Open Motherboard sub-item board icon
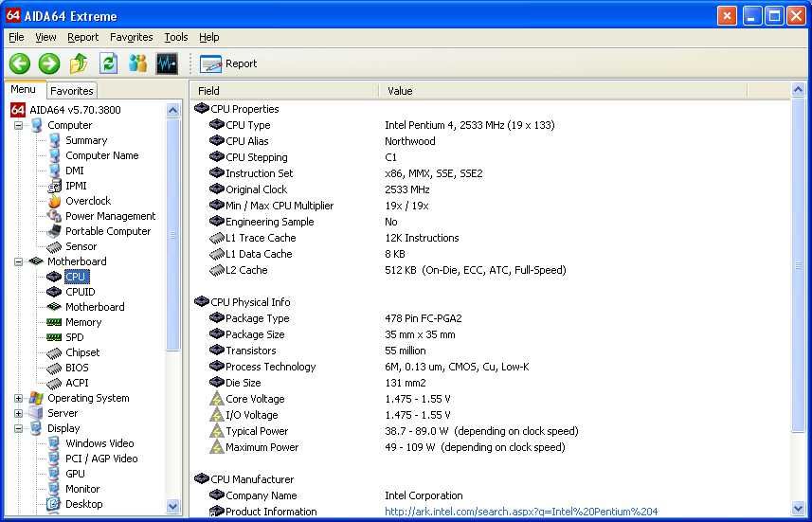The image size is (812, 522). coord(54,307)
